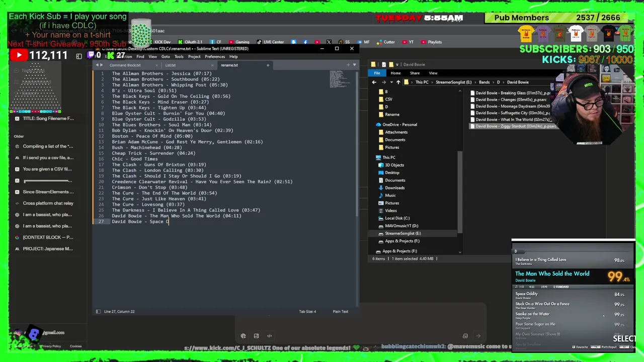Open the Preferences menu in Sublime Text

pos(215,56)
